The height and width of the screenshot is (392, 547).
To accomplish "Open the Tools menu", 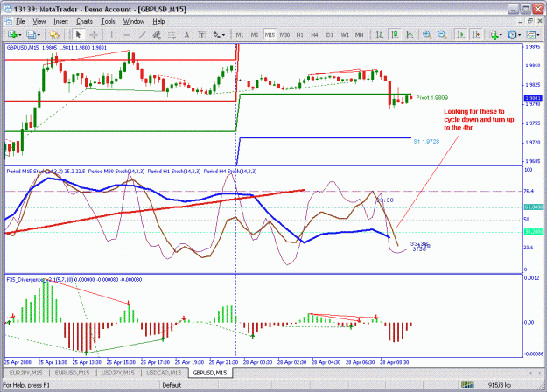I will [x=108, y=21].
